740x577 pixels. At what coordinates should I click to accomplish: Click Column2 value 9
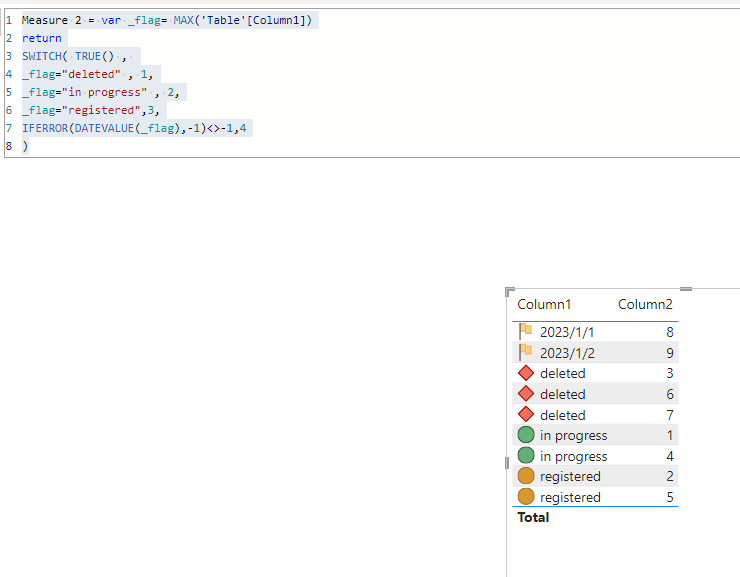pos(670,353)
